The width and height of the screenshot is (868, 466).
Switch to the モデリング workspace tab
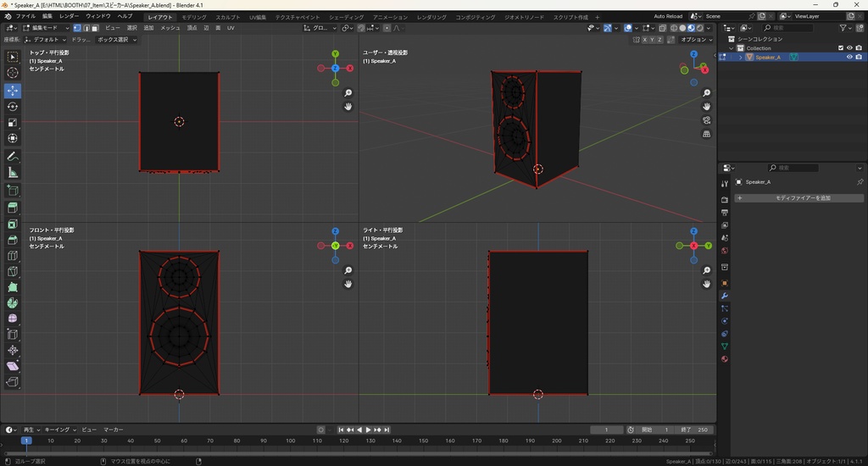(194, 17)
